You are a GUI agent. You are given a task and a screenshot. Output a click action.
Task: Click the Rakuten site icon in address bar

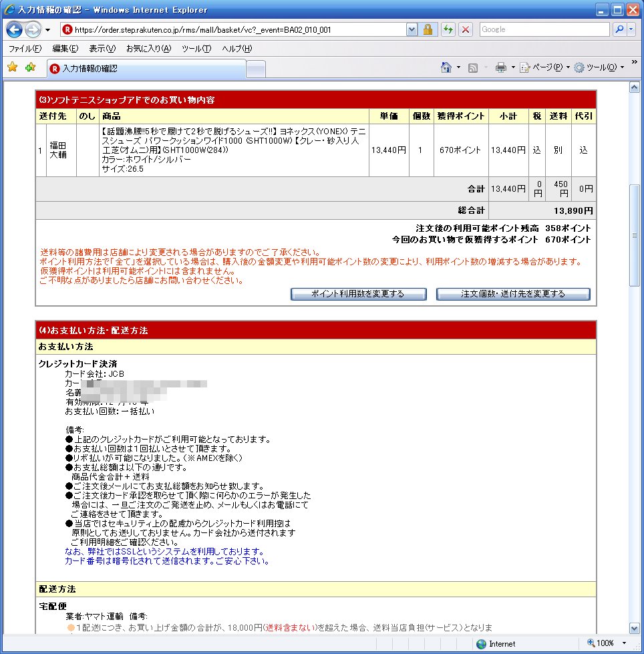point(67,29)
